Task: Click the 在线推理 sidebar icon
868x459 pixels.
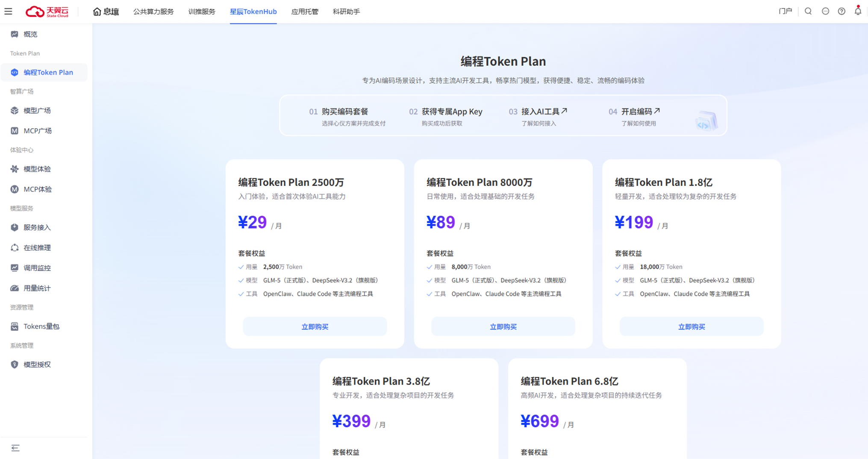Action: [15, 248]
